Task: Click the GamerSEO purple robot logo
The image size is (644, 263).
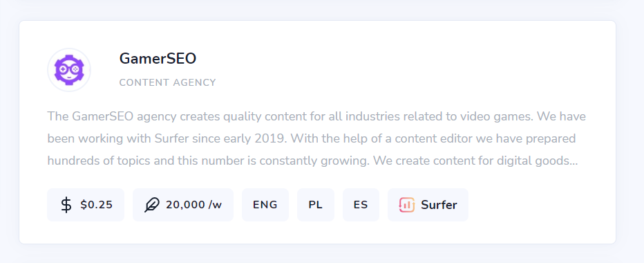Action: click(69, 70)
